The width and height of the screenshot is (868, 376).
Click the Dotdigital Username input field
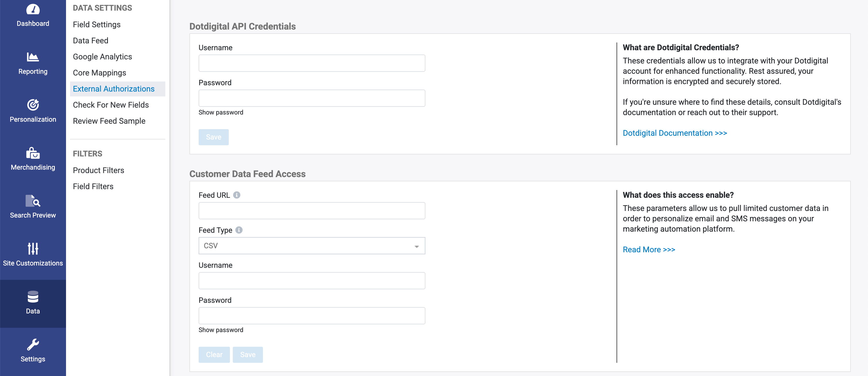[312, 63]
